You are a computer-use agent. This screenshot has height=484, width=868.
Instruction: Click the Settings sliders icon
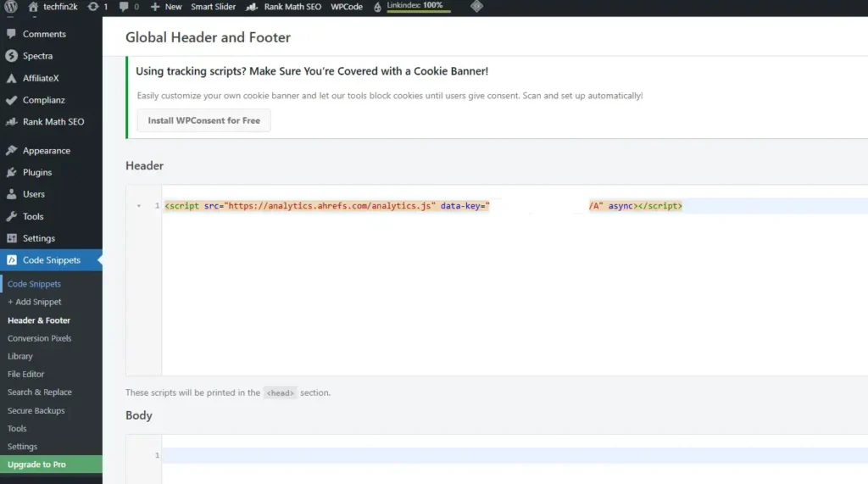pos(12,238)
